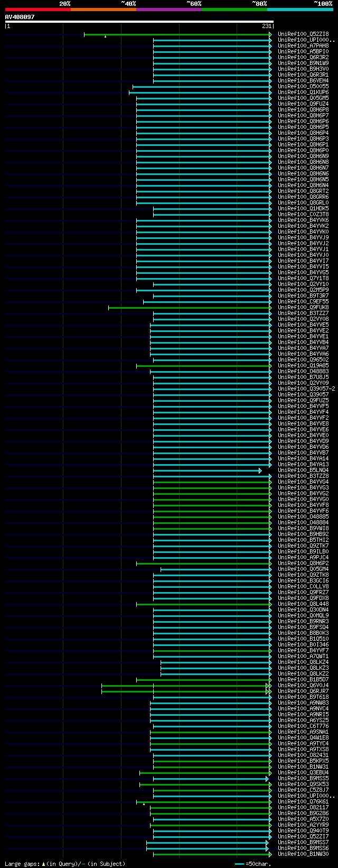
Task: Select entry UniRef100_C0Z3T8
Action: [303, 214]
